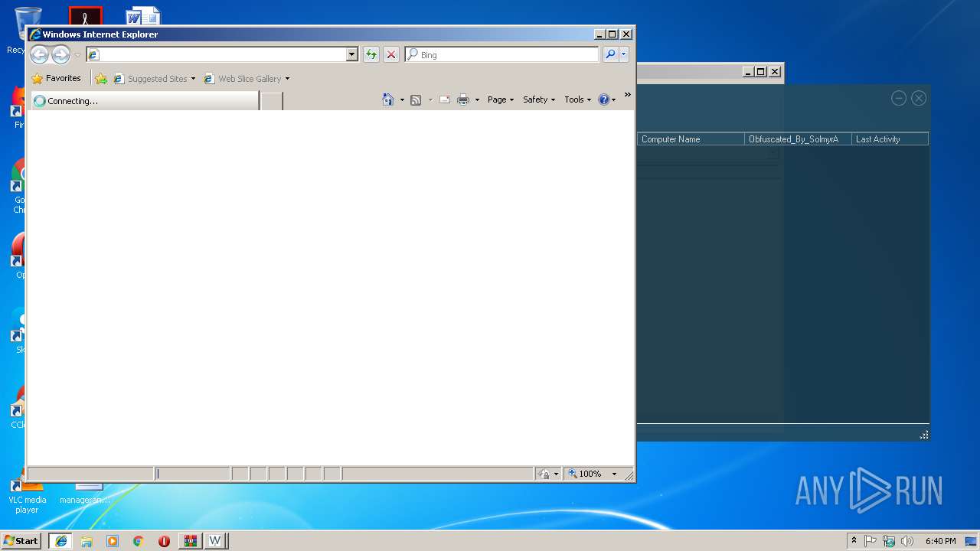Click the Action Center flag icon
The image size is (980, 551).
tap(871, 540)
